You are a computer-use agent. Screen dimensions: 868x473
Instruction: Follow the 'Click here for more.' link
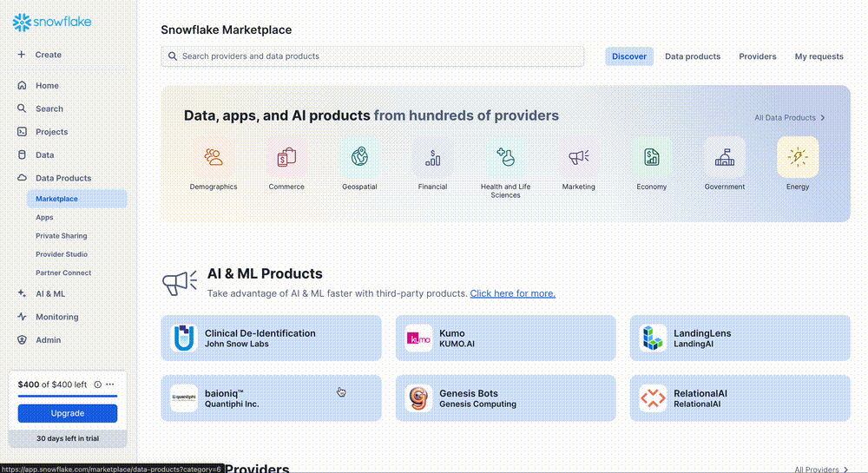click(513, 293)
